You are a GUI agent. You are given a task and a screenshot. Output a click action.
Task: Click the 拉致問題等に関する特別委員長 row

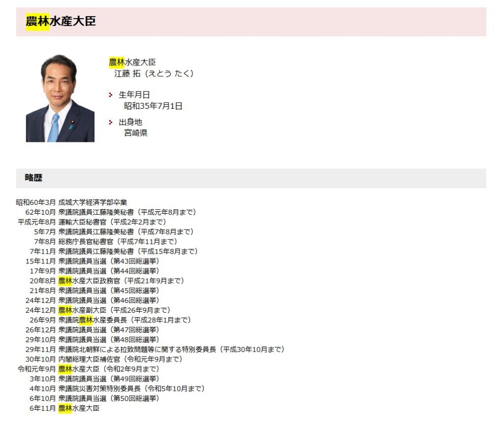(x=155, y=350)
